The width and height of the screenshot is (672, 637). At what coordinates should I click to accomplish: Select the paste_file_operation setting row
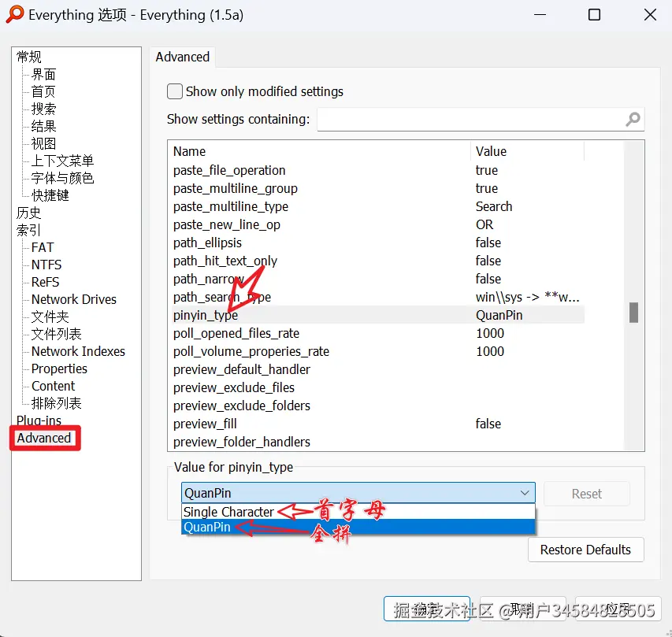(x=377, y=170)
